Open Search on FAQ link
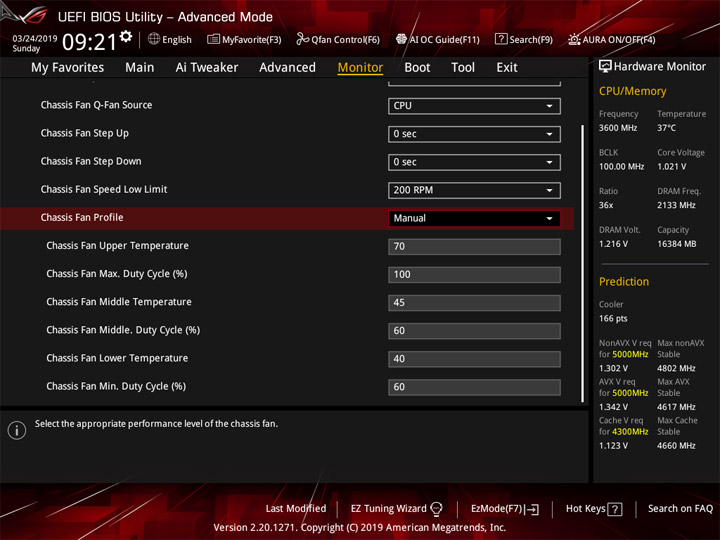 pos(680,509)
